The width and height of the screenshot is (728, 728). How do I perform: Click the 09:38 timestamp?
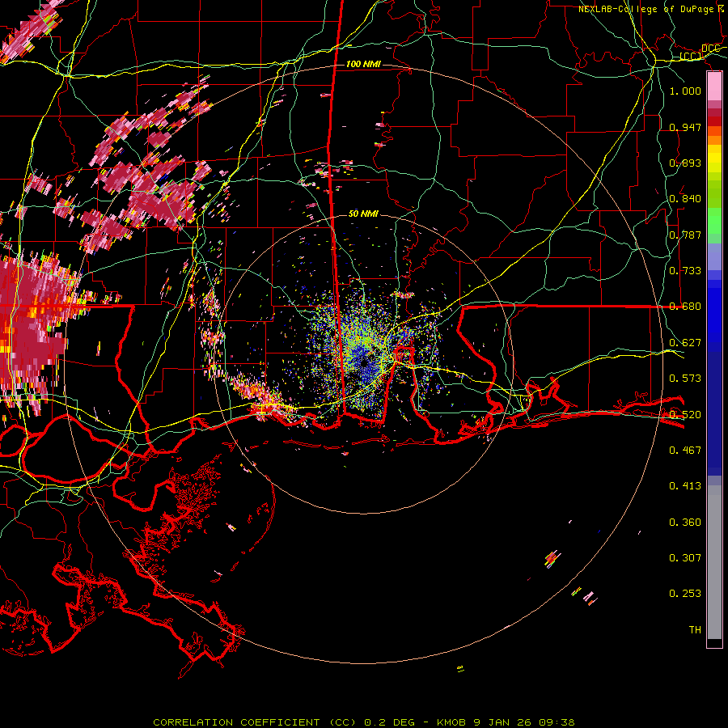[x=557, y=722]
